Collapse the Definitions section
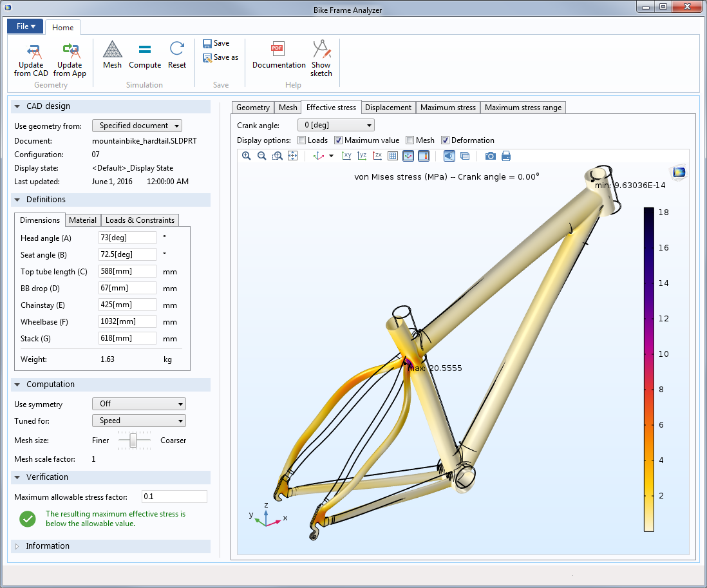The height and width of the screenshot is (588, 707). [17, 200]
